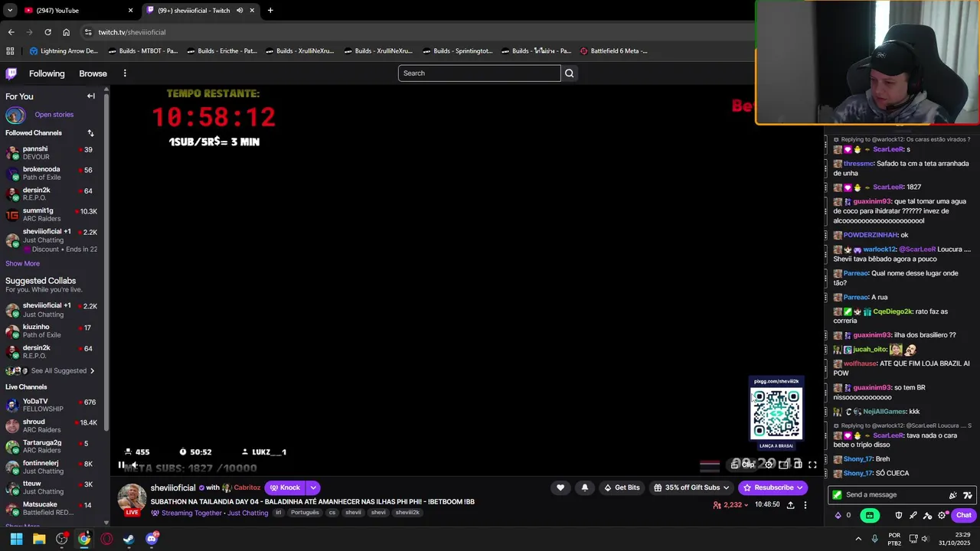980x551 pixels.
Task: Toggle notifications with the bell icon
Action: (585, 487)
